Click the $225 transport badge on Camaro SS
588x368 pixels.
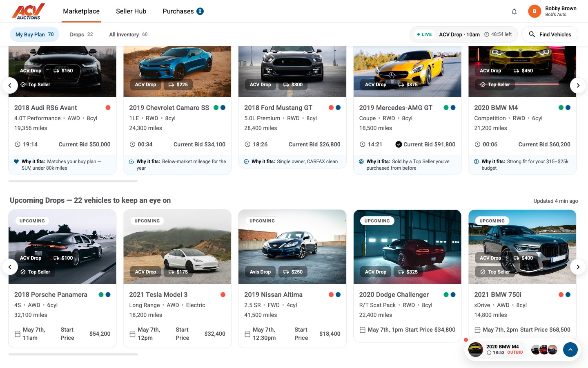click(178, 85)
